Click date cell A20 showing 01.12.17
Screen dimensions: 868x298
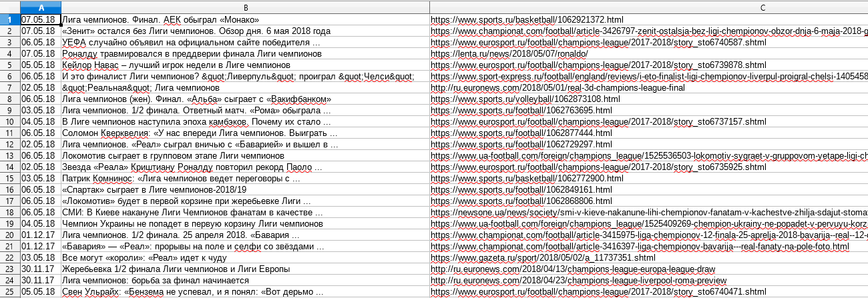pos(40,235)
